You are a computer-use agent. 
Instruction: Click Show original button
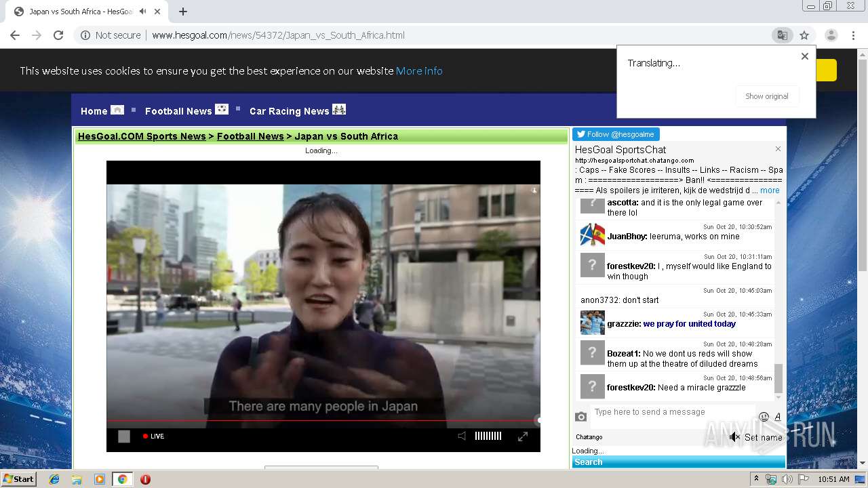click(767, 96)
